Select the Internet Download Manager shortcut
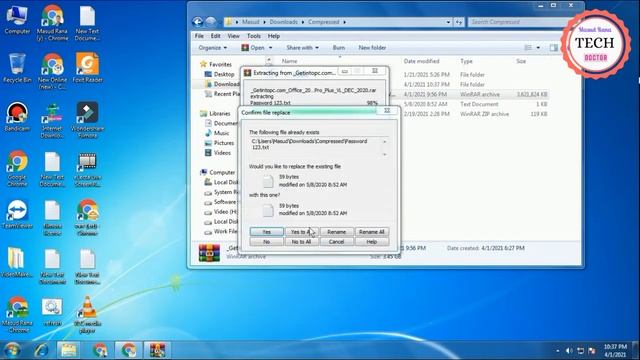This screenshot has width=640, height=360. click(x=52, y=120)
